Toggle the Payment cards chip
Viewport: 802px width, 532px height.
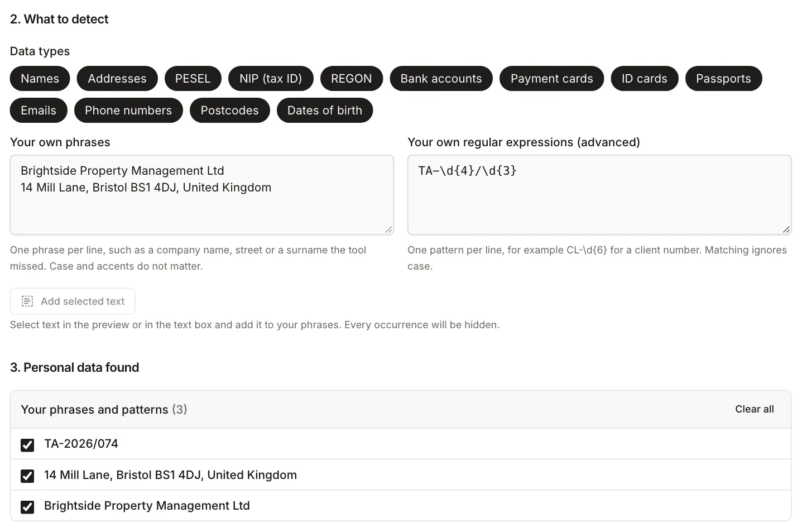pos(552,79)
